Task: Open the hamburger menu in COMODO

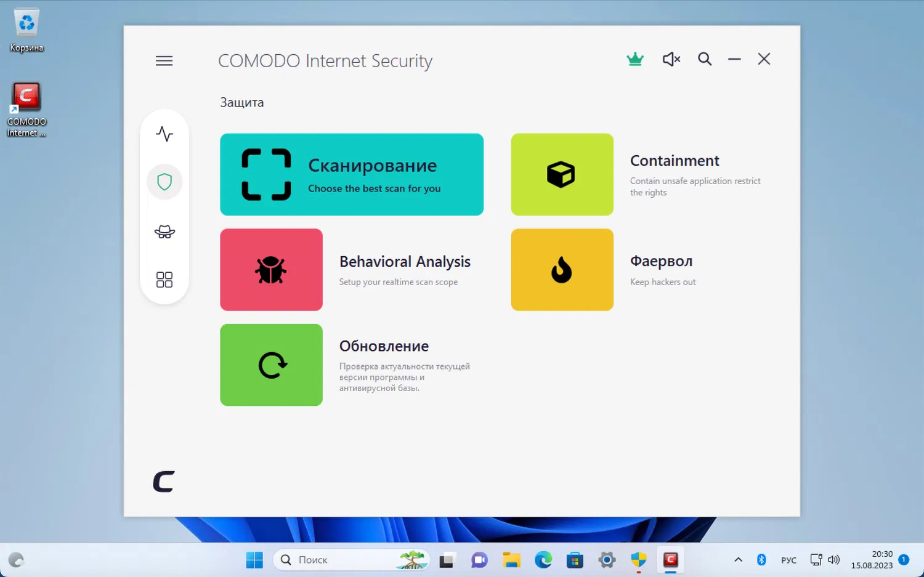Action: point(164,60)
